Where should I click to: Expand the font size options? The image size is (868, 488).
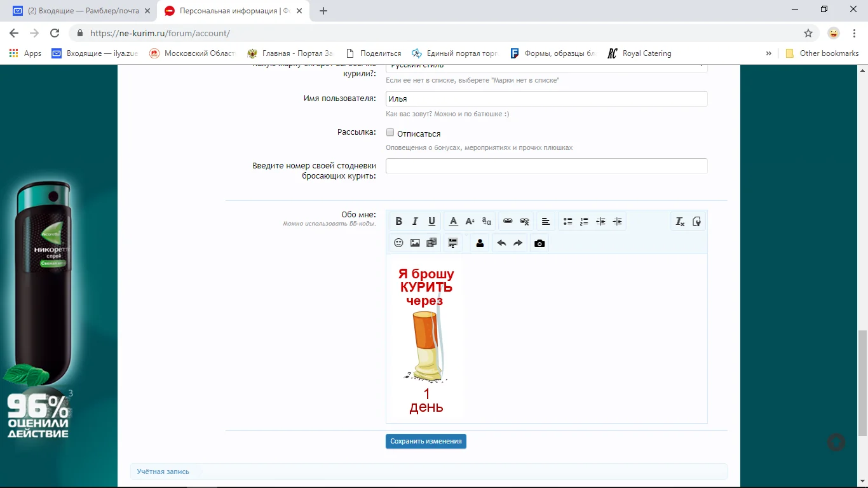point(470,222)
